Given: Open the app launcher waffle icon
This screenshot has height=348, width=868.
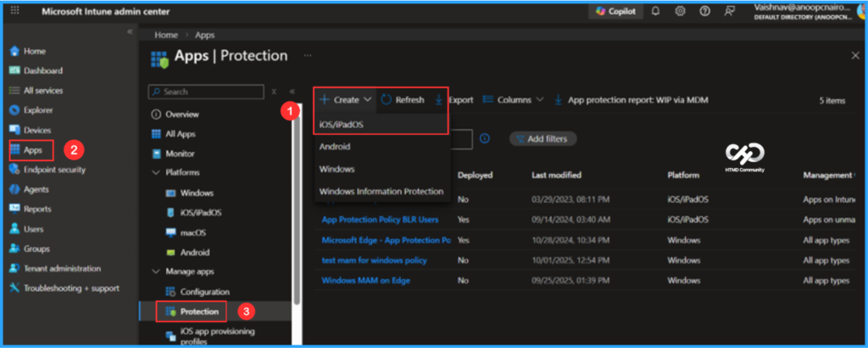Looking at the screenshot, I should tap(15, 11).
